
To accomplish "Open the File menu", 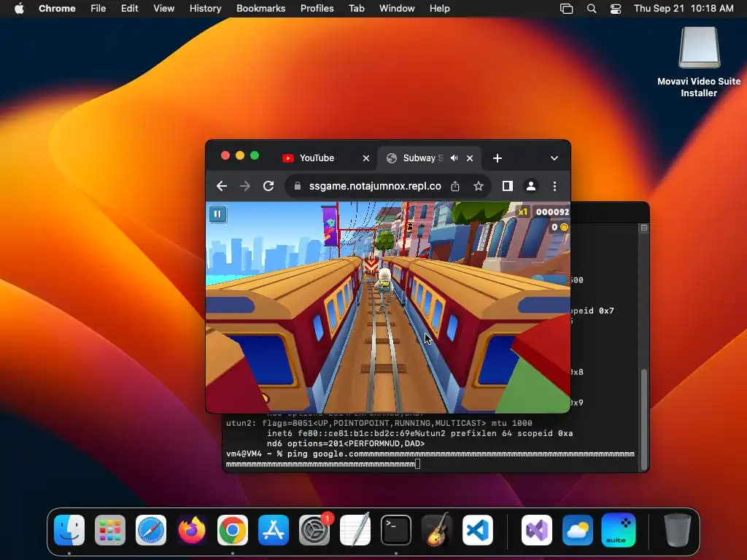I will click(98, 9).
